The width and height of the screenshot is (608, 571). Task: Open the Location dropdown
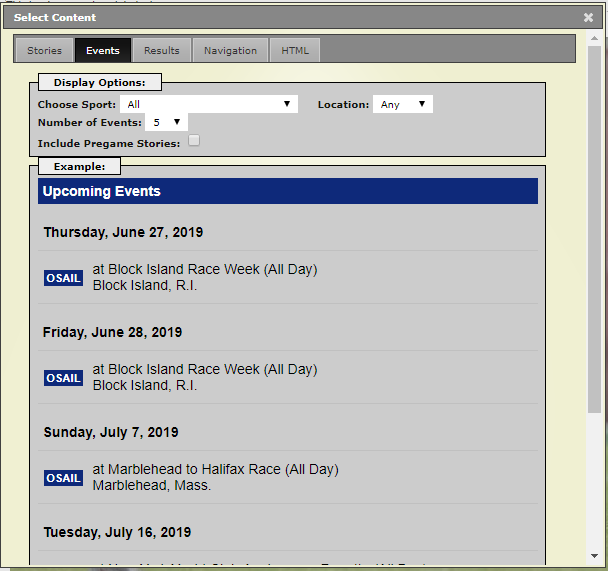403,104
